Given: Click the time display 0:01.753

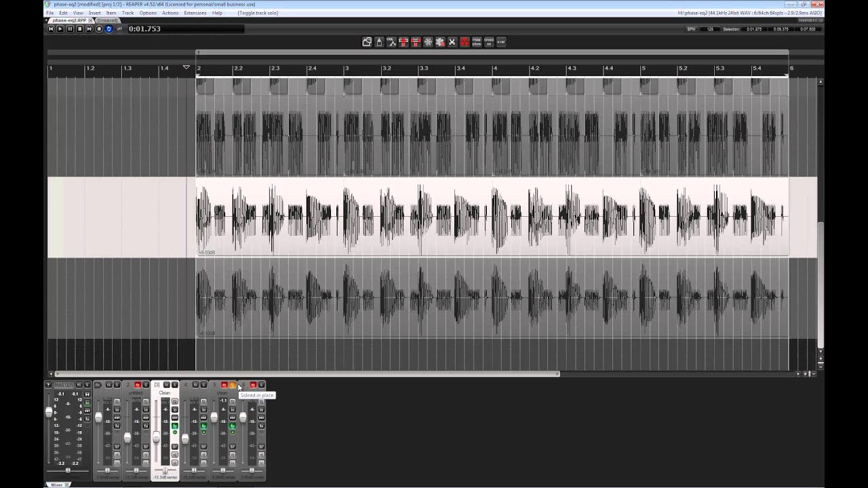Looking at the screenshot, I should [144, 29].
